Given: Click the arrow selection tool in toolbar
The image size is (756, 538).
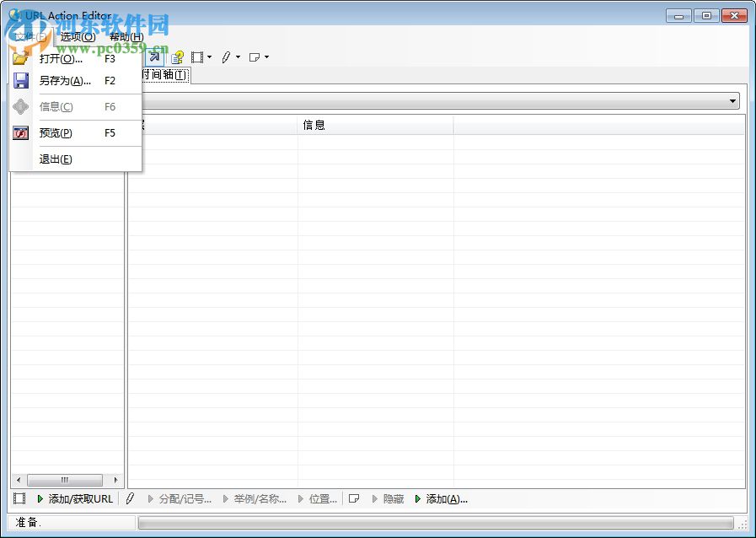Looking at the screenshot, I should tap(156, 57).
